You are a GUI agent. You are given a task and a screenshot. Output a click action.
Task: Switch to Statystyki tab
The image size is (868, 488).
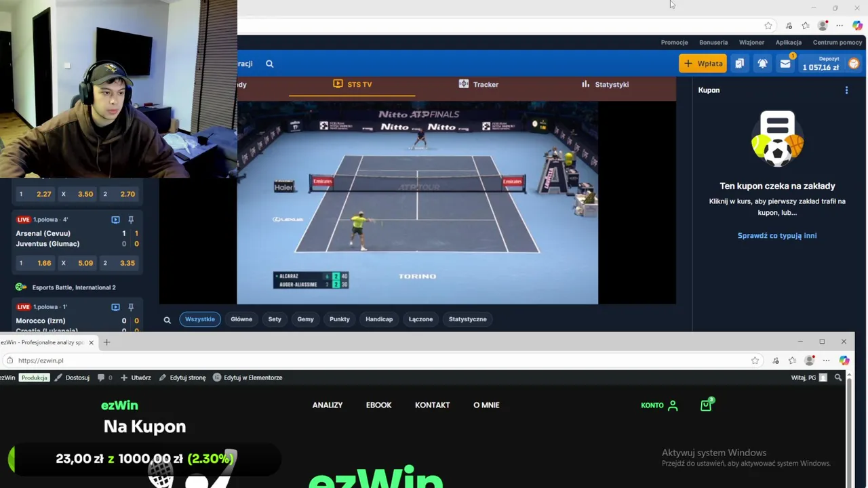[x=605, y=85]
